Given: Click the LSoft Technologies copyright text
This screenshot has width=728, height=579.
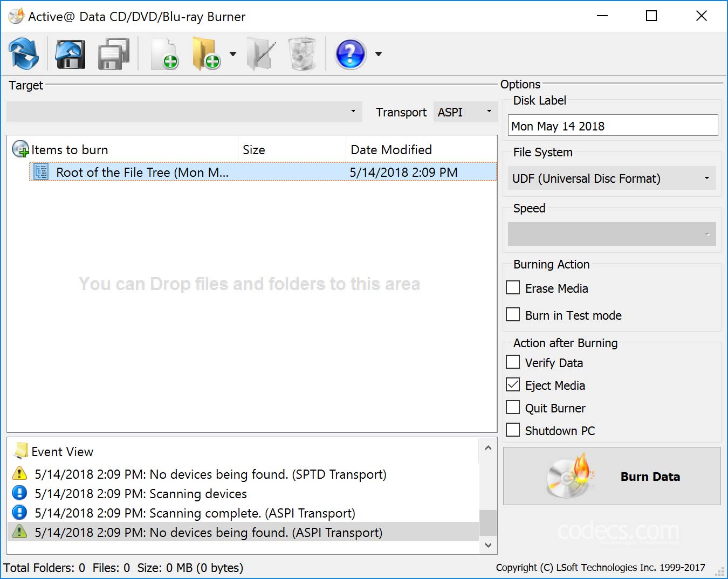Looking at the screenshot, I should click(x=600, y=567).
